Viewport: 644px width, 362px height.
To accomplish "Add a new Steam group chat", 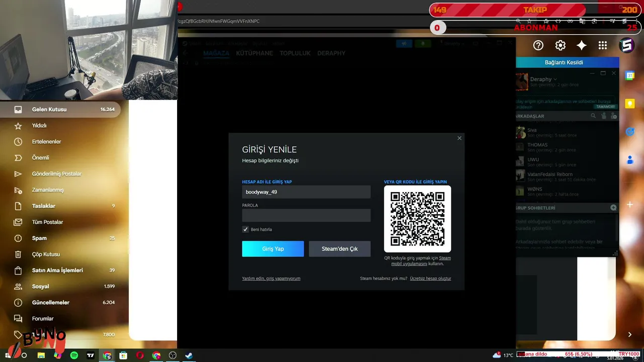I will coord(613,208).
